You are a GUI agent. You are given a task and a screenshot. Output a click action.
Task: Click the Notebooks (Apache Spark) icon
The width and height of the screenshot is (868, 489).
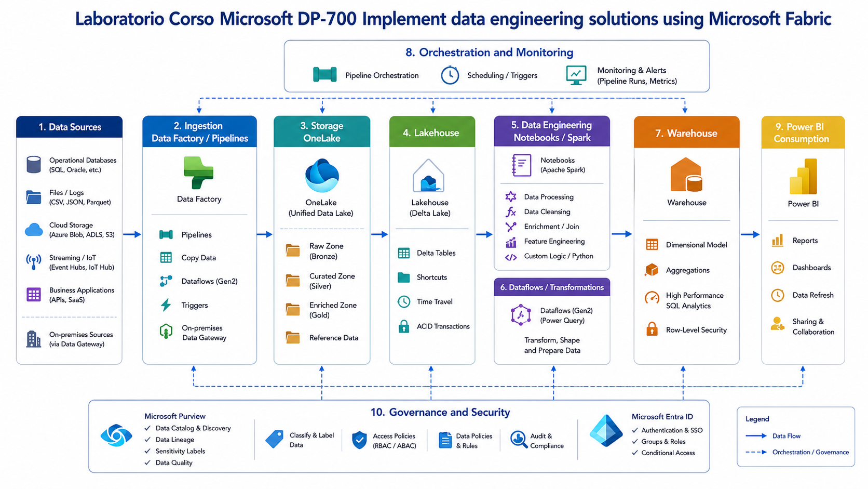[x=521, y=165]
